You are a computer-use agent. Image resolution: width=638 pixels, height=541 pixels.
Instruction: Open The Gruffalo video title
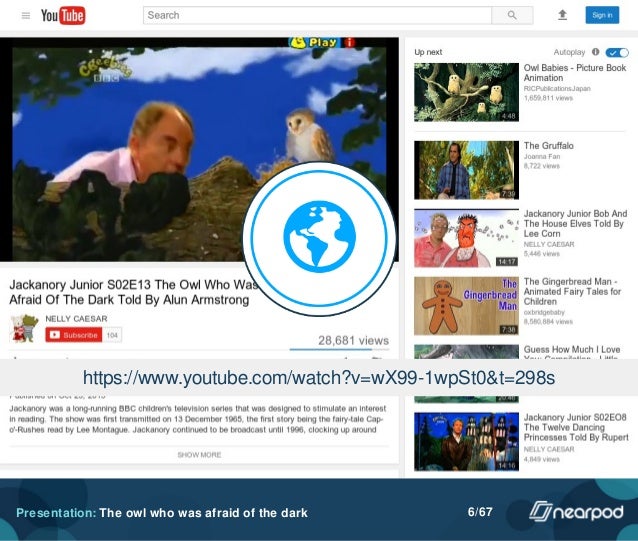pyautogui.click(x=548, y=146)
